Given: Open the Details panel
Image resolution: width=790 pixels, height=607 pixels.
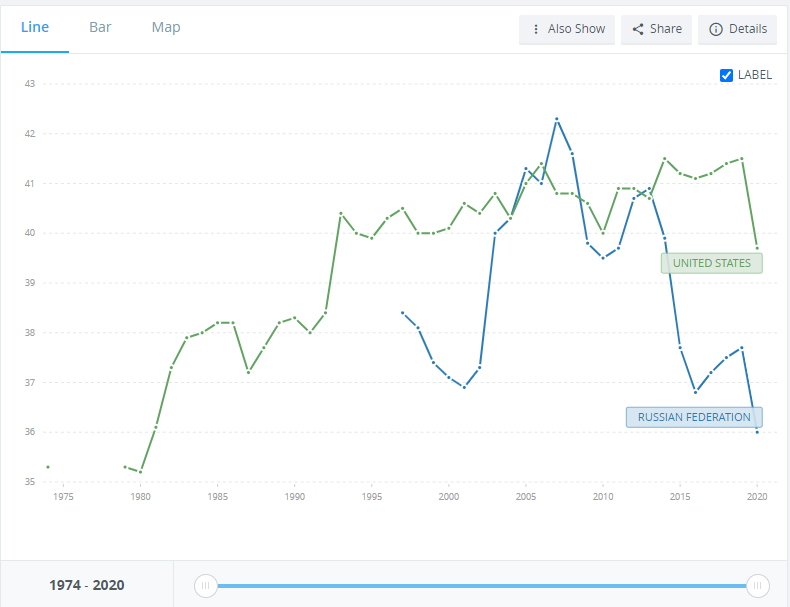Looking at the screenshot, I should (737, 29).
